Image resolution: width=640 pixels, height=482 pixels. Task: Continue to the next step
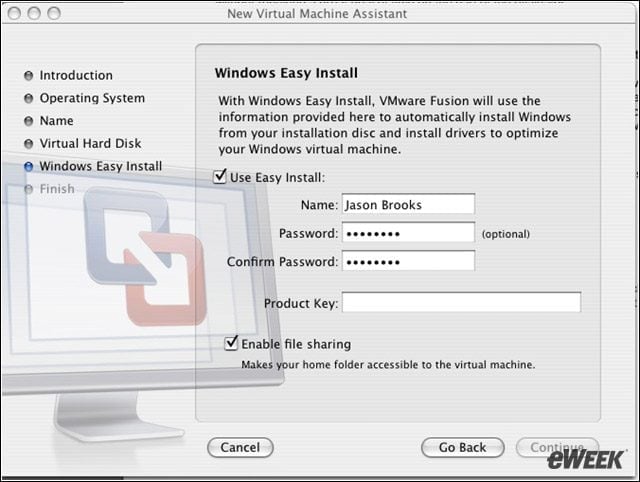pyautogui.click(x=557, y=447)
